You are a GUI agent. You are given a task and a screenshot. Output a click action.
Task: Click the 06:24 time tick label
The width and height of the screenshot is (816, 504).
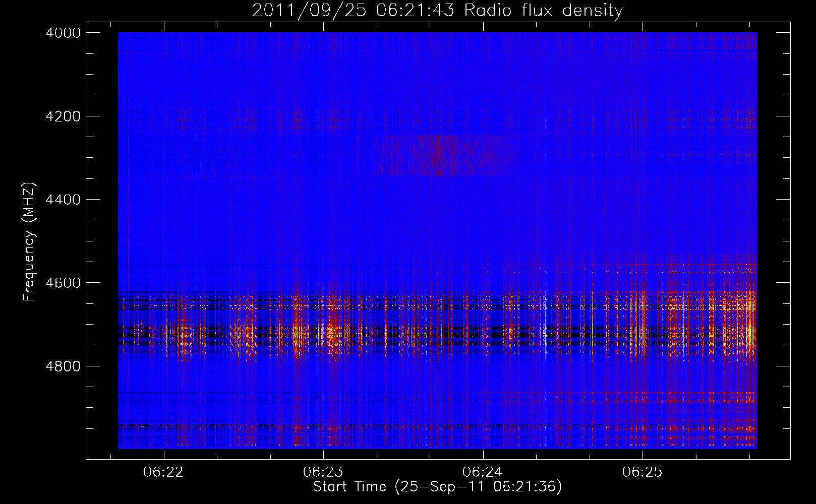483,472
